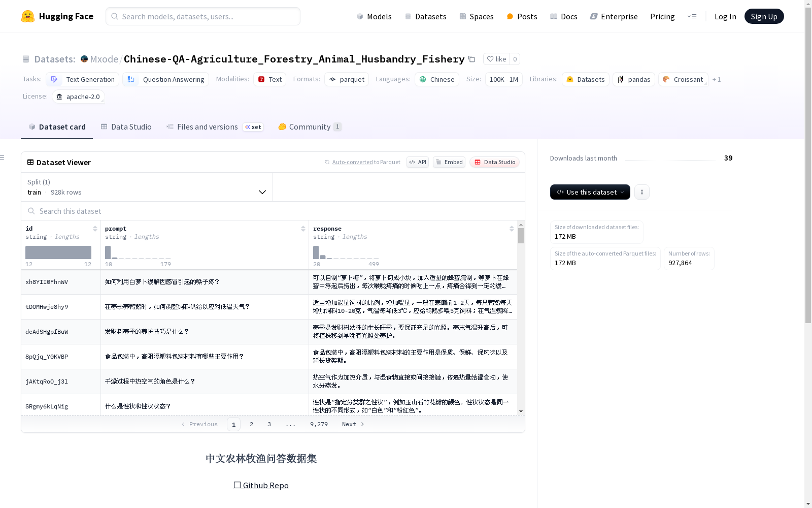Image resolution: width=812 pixels, height=508 pixels.
Task: Go to page 2 of the dataset
Action: (x=251, y=424)
